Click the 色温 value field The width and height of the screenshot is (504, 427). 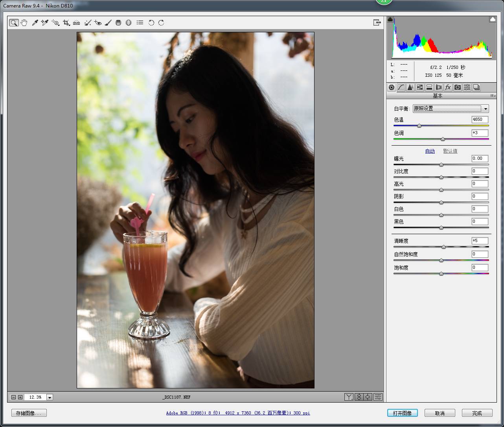click(x=480, y=120)
